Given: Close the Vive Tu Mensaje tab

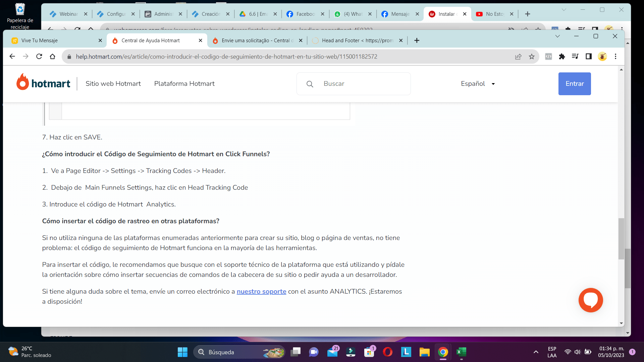Looking at the screenshot, I should [100, 40].
